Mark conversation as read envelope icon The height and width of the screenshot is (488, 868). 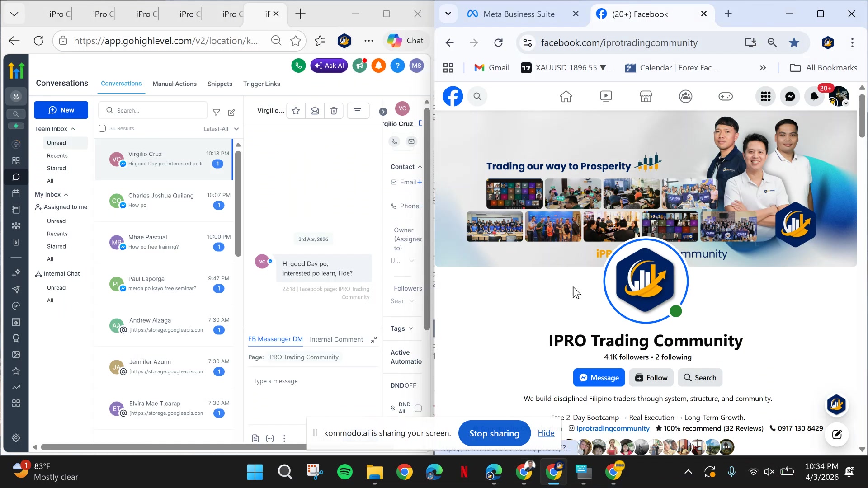[315, 111]
